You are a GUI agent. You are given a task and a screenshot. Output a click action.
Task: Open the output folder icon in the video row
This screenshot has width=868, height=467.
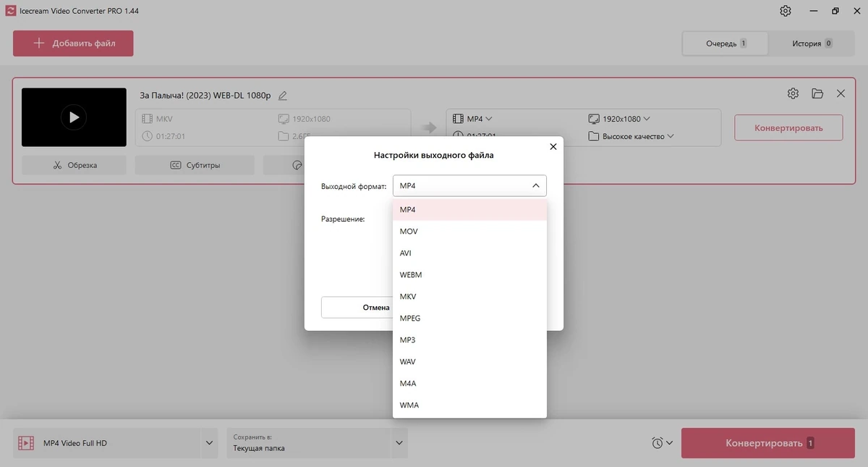point(817,93)
